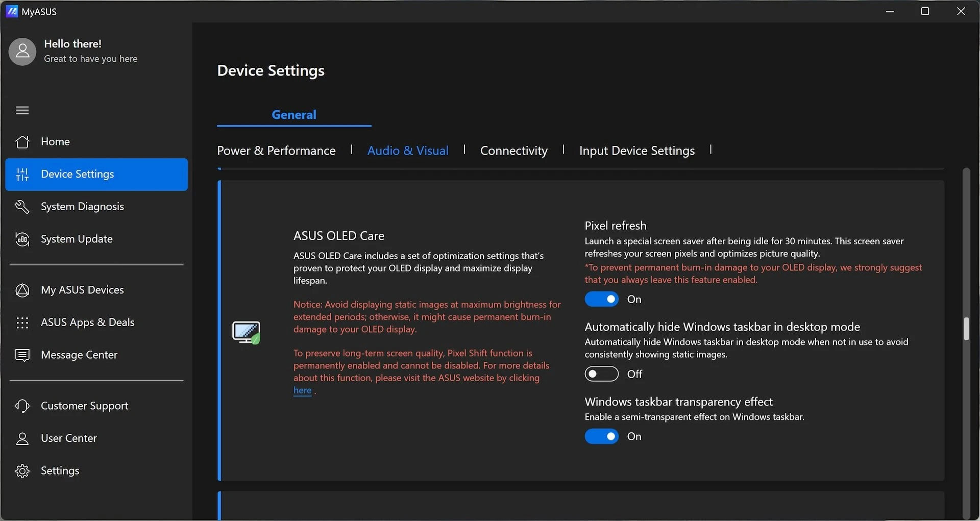Image resolution: width=980 pixels, height=521 pixels.
Task: Click the 'Hello there!' greeting text
Action: pos(72,44)
